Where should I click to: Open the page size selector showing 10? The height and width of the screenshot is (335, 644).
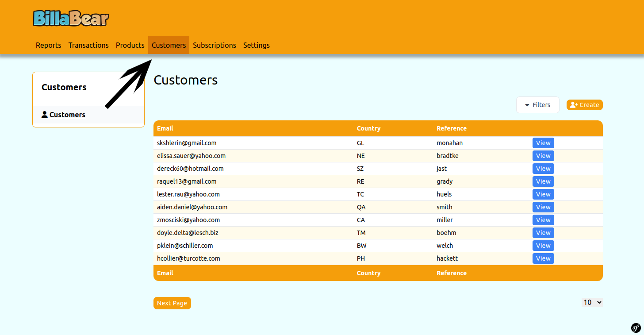point(592,302)
